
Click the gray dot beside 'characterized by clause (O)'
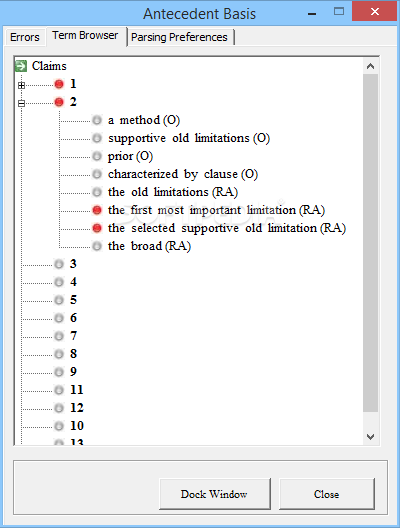tap(97, 174)
